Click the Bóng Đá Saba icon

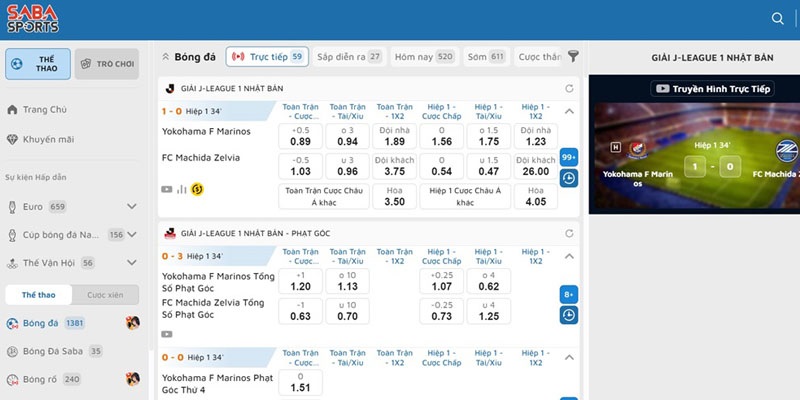pos(12,351)
